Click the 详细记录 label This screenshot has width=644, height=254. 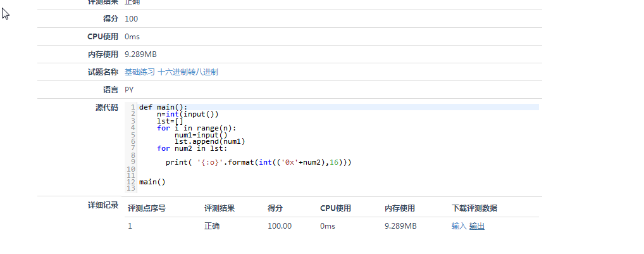[x=103, y=205]
